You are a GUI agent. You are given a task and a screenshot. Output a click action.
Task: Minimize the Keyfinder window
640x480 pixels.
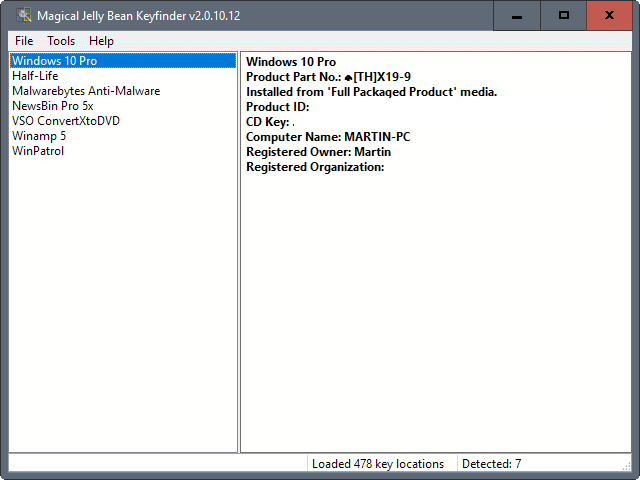[x=517, y=16]
